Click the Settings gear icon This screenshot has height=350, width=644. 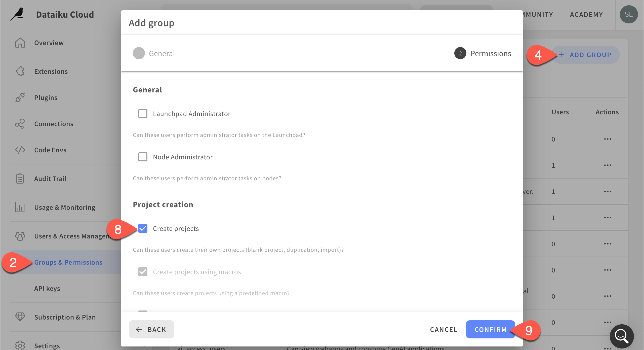[20, 345]
